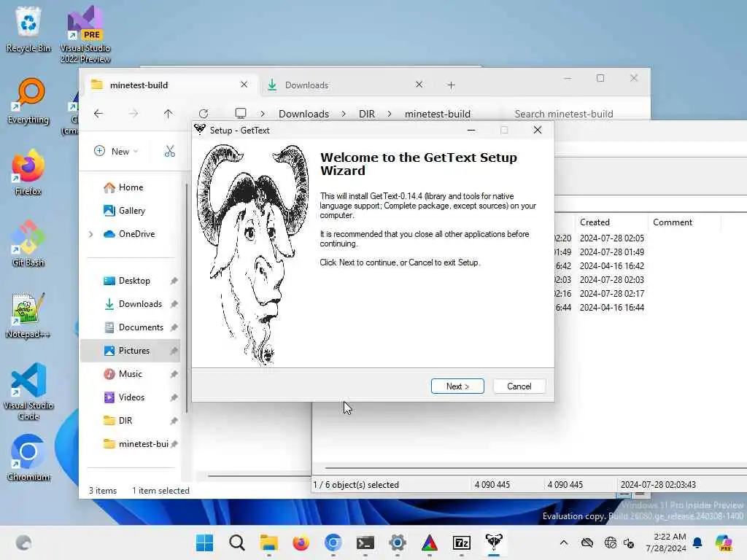The image size is (747, 560).
Task: Select OneDrive in the sidebar
Action: (x=130, y=234)
